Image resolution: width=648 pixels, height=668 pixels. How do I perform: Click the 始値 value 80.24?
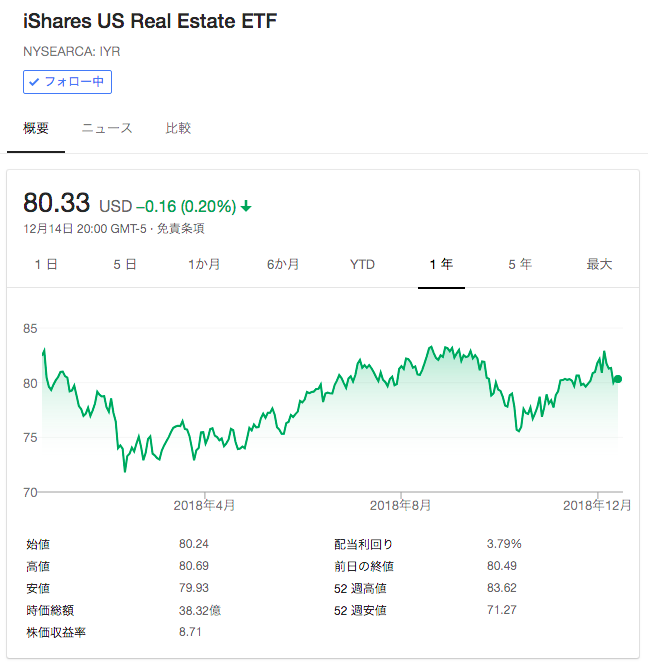click(194, 544)
